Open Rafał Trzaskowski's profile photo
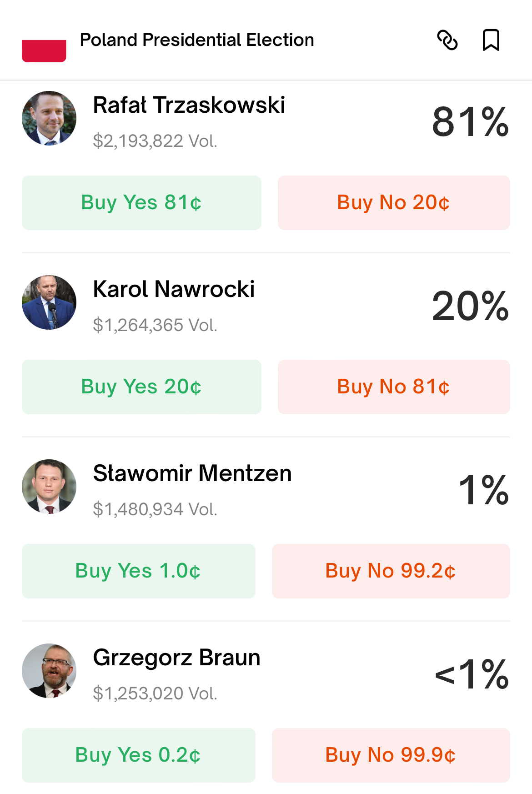Screen dimensions: 532x794 tap(49, 118)
